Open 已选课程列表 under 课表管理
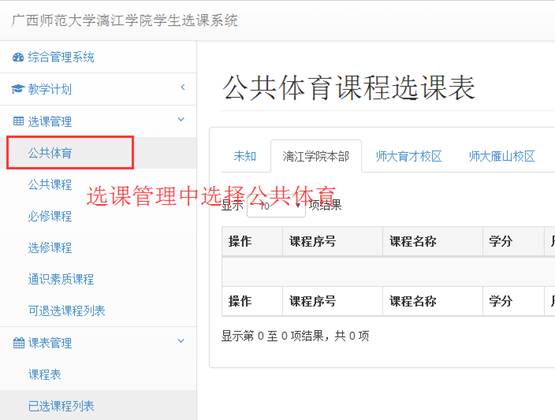This screenshot has height=420, width=555. (x=61, y=406)
